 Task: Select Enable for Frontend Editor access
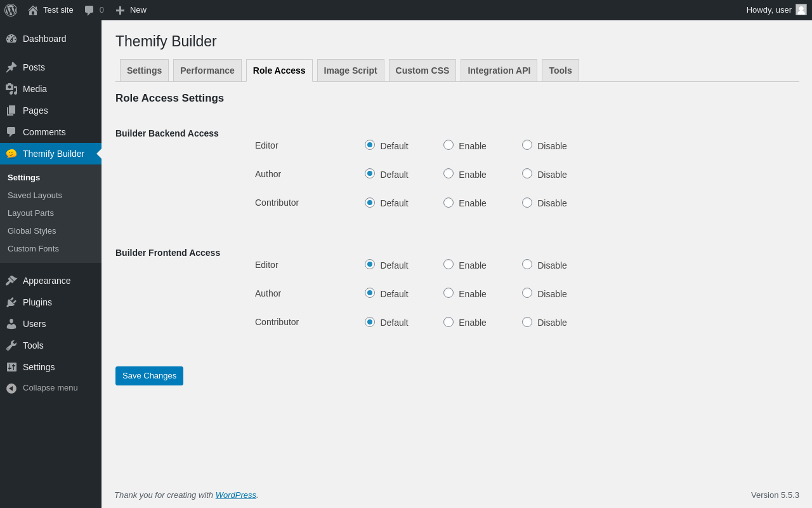(x=449, y=264)
